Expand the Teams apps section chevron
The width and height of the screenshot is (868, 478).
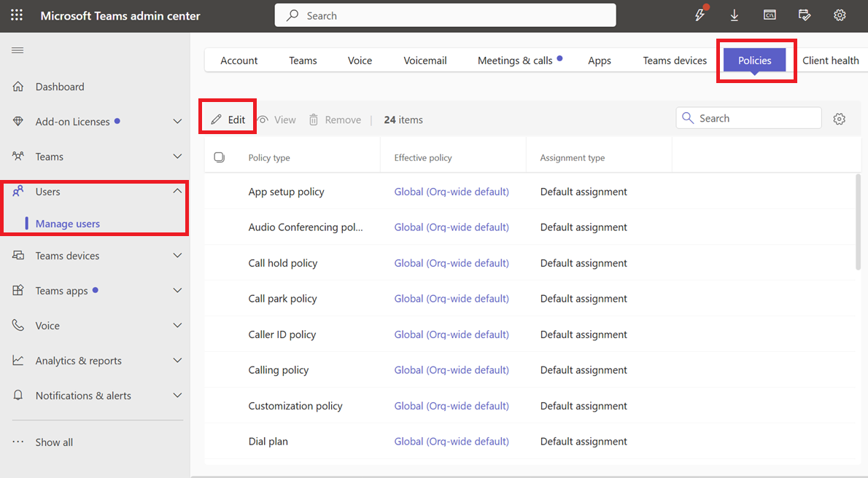177,290
